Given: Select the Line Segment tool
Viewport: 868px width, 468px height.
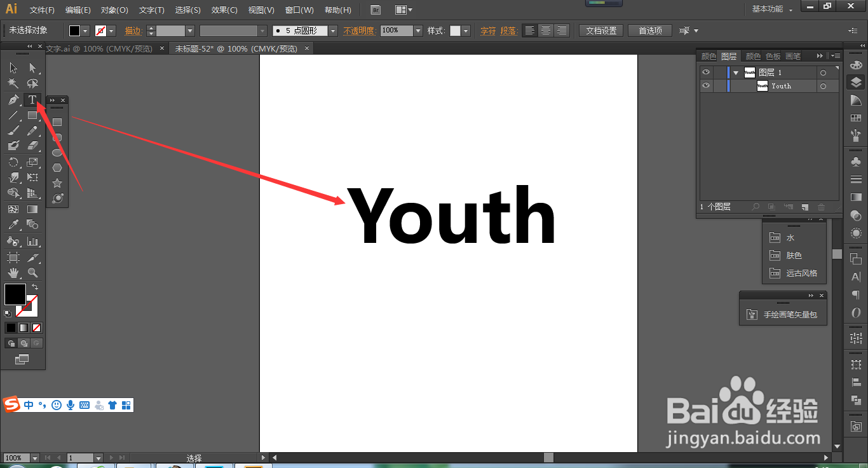Looking at the screenshot, I should pos(13,115).
